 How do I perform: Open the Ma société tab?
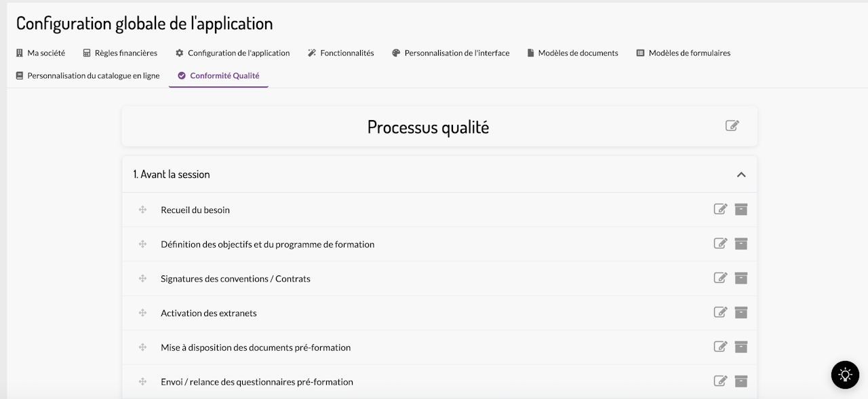41,53
